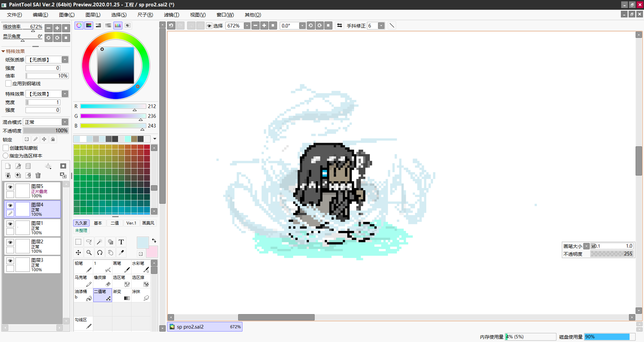The height and width of the screenshot is (342, 644).
Task: Switch to the 基本 brush tab
Action: [x=98, y=223]
